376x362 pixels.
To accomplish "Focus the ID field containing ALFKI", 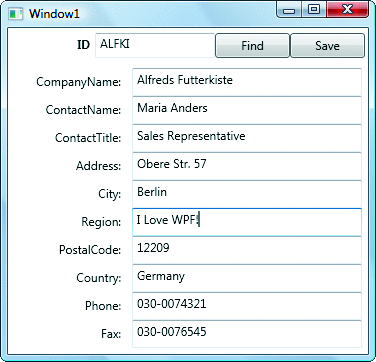I will coord(155,45).
